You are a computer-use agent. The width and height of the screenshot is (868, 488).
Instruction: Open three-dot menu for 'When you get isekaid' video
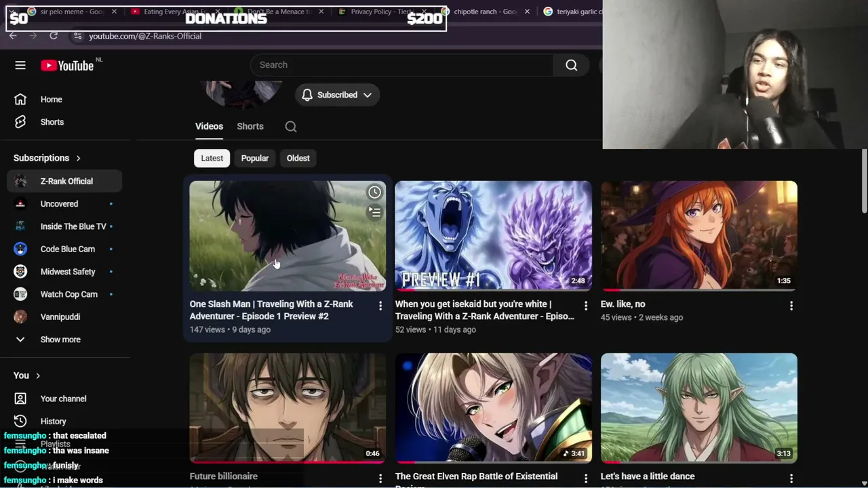tap(586, 306)
